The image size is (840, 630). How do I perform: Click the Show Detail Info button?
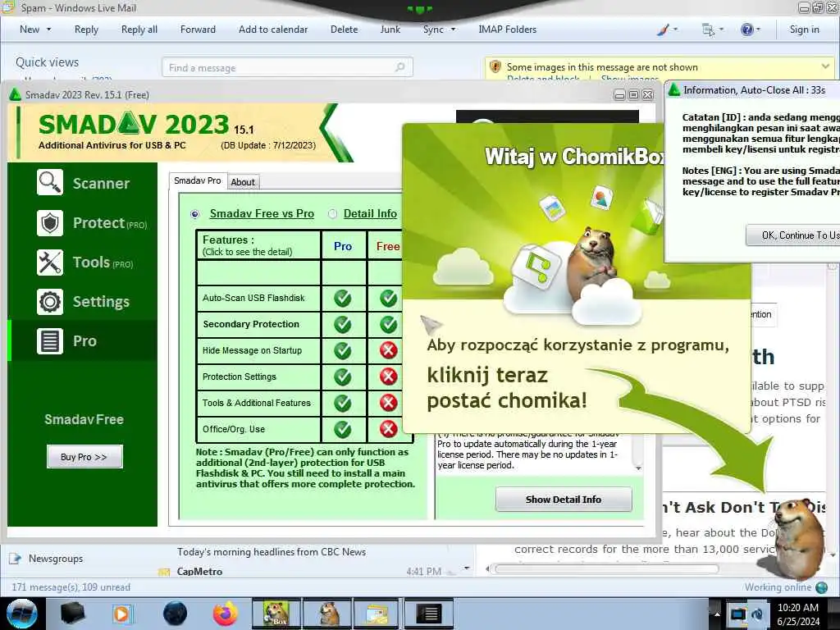(564, 500)
